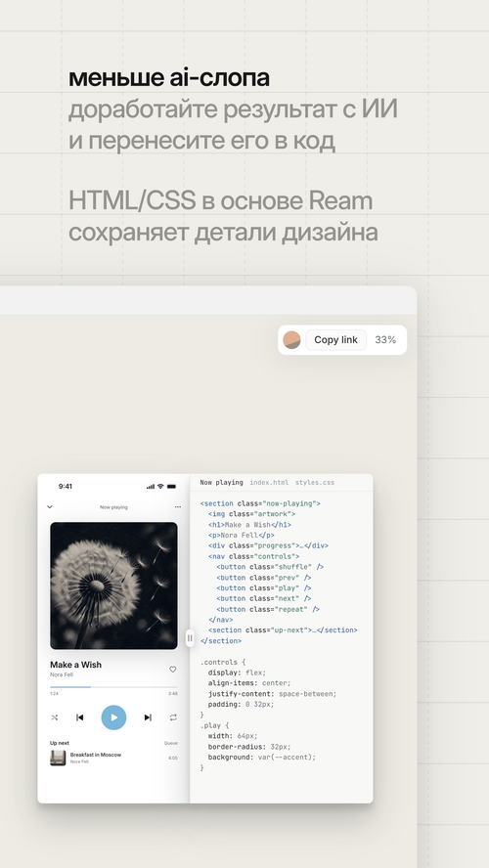Select the Now playing code tab
Screen dimensions: 489x868
coord(222,482)
